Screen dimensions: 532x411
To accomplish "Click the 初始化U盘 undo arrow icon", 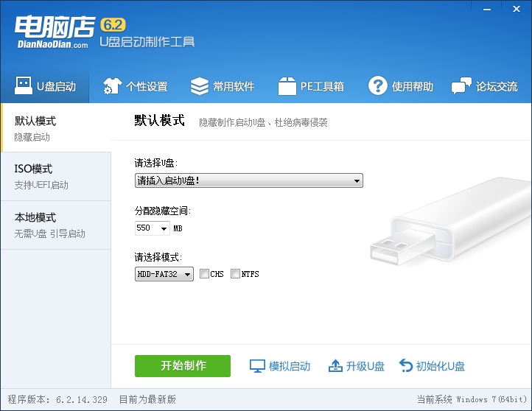I will pos(406,366).
